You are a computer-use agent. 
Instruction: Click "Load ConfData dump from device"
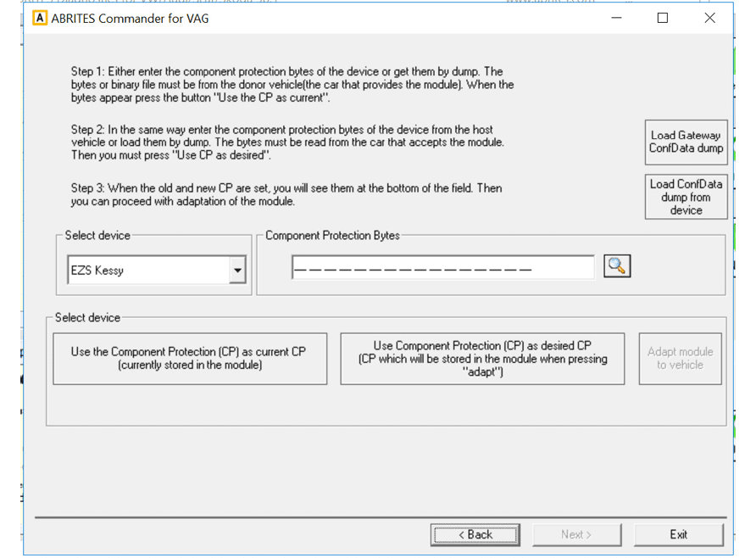pyautogui.click(x=686, y=196)
